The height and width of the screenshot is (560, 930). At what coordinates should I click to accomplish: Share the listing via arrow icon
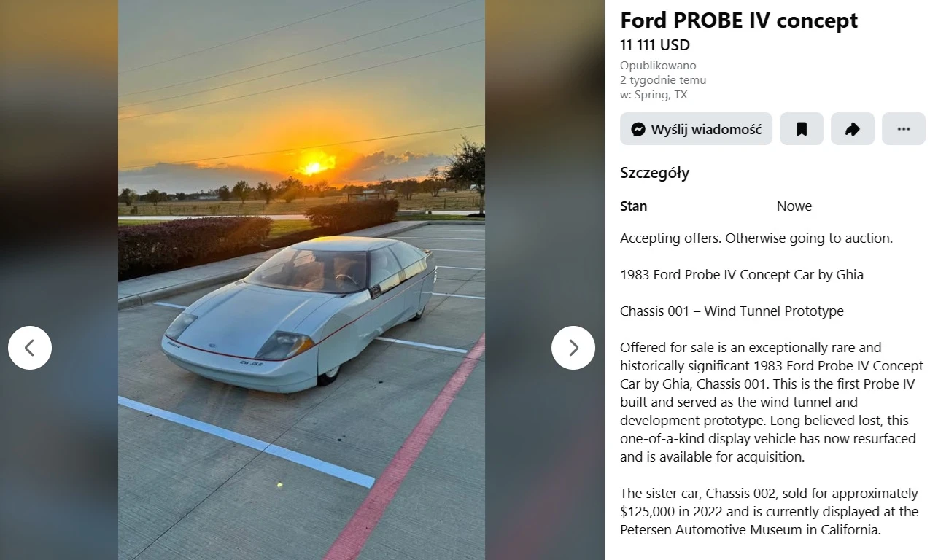point(852,129)
